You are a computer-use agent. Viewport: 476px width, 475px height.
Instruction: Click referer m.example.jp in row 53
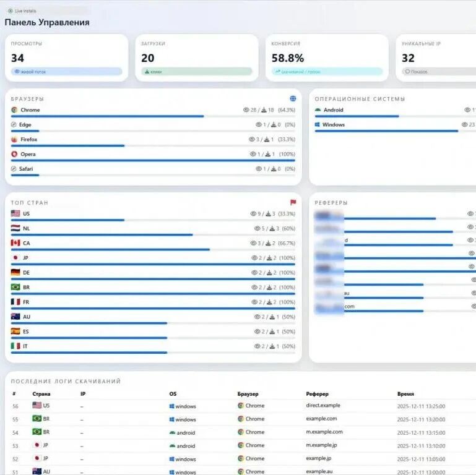coord(321,445)
